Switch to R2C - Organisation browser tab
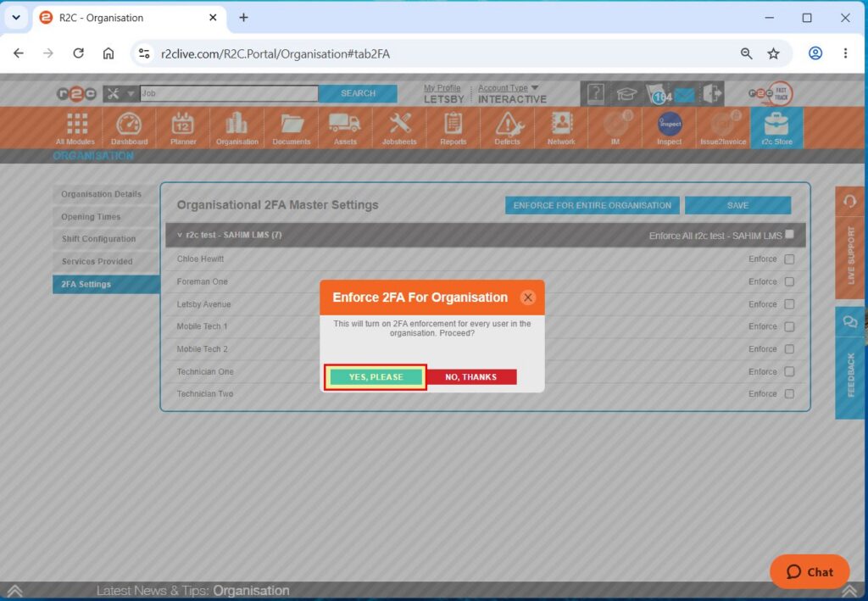868x601 pixels. pyautogui.click(x=130, y=18)
